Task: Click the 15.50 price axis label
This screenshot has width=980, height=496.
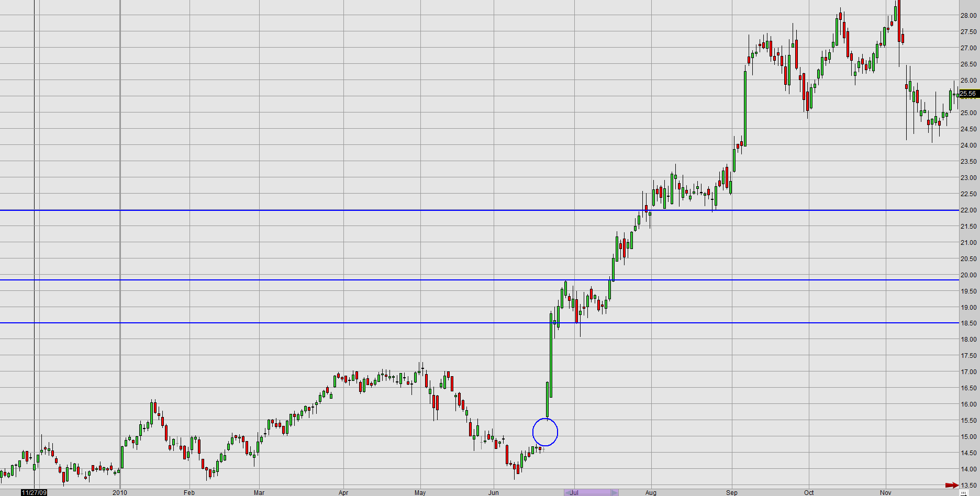Action: point(968,421)
